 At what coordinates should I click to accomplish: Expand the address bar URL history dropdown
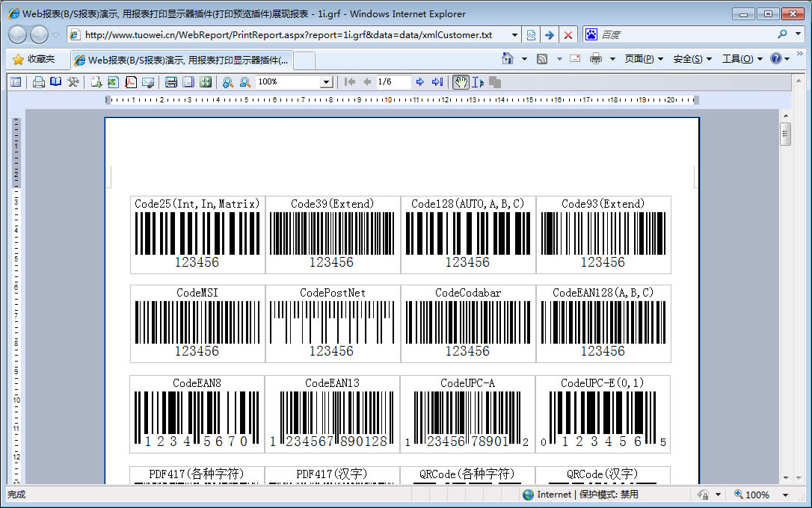tap(514, 35)
